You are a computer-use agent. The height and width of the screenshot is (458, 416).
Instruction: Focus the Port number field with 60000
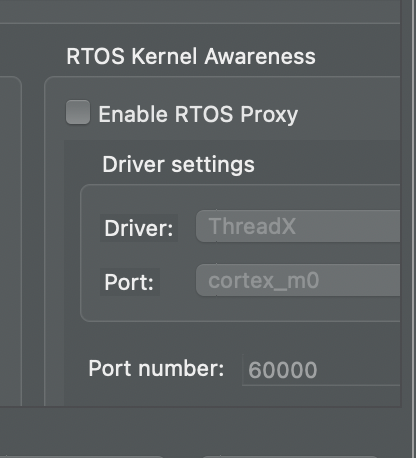point(321,370)
